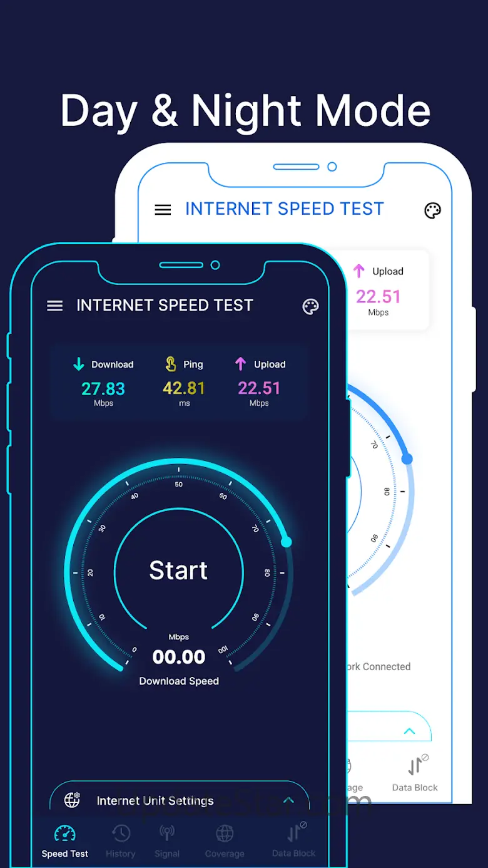Viewport: 488px width, 868px height.
Task: Tap pink Upload arrow on dark phone
Action: (x=241, y=364)
